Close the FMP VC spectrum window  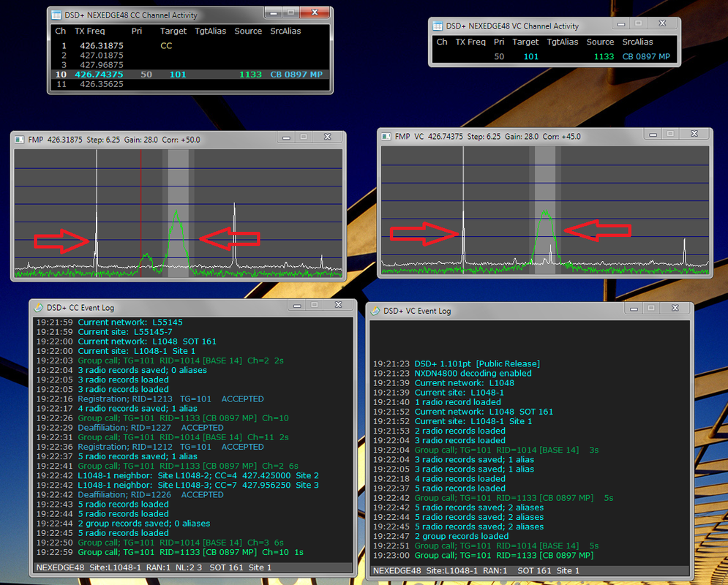694,134
